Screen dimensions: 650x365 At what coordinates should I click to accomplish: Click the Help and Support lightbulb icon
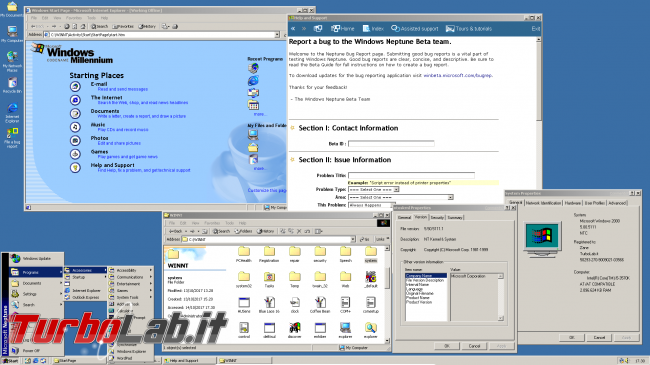pos(75,168)
